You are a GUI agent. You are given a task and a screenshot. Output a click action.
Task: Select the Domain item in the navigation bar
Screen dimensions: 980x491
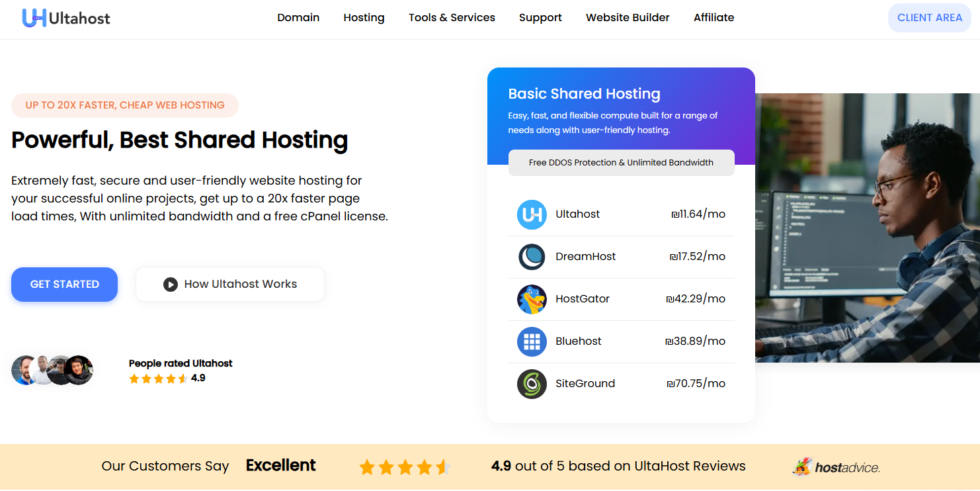298,18
